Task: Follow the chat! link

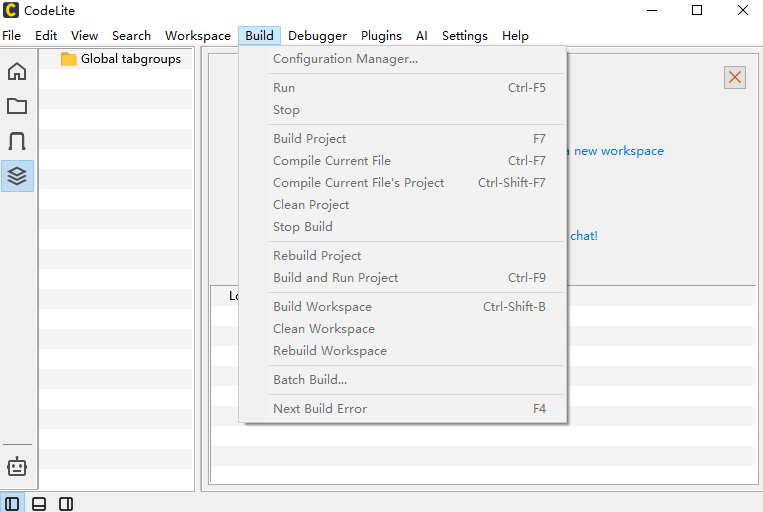Action: click(x=583, y=236)
